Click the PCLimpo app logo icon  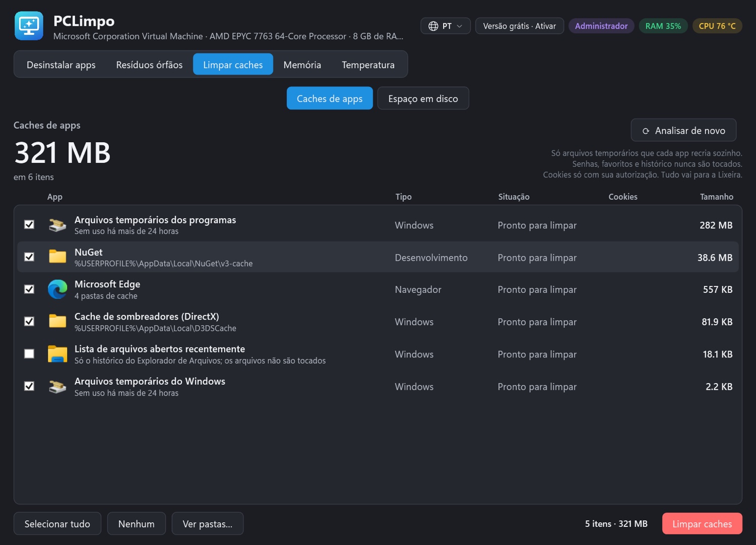tap(29, 26)
